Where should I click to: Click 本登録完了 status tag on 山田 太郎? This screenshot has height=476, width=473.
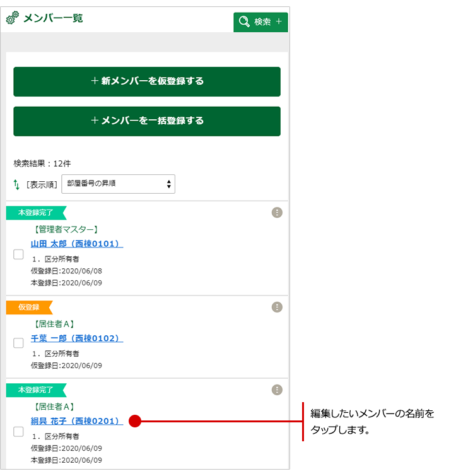[x=35, y=213]
